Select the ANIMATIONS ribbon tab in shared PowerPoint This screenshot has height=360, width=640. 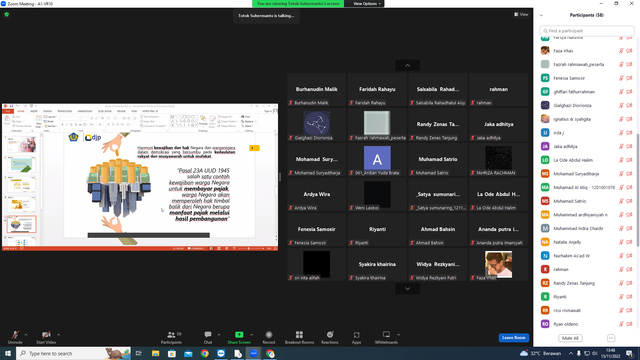85,111
